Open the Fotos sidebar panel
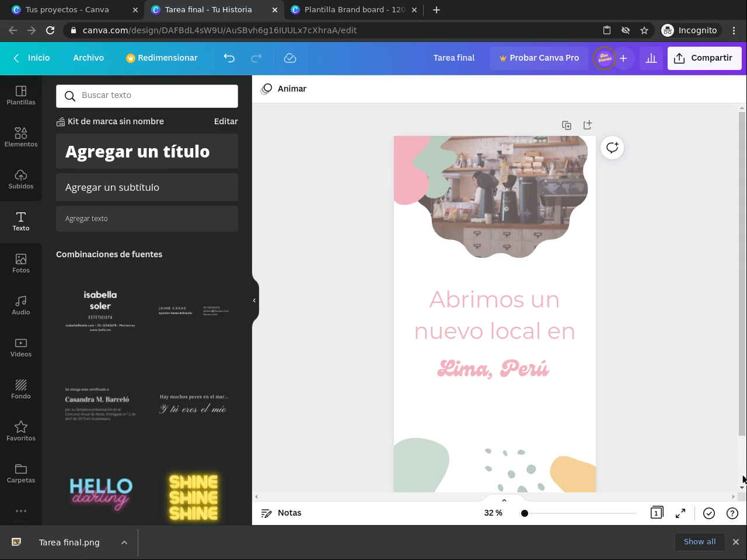 [21, 264]
